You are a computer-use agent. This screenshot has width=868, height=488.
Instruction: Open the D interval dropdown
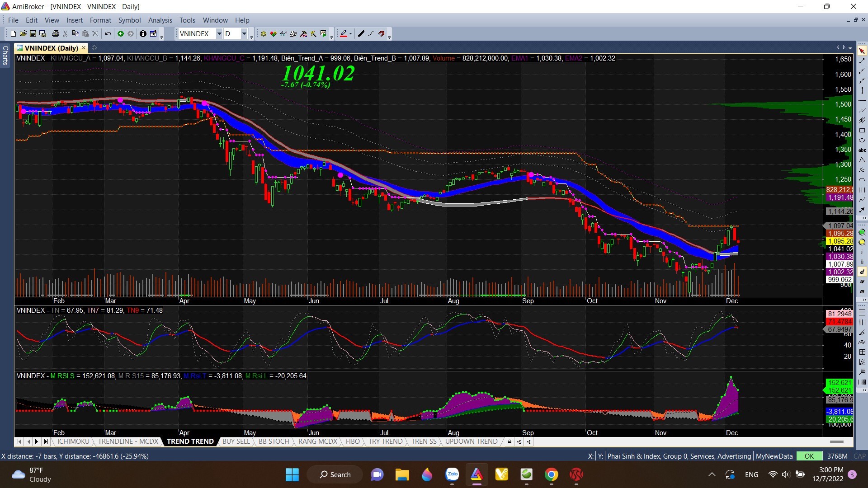click(x=244, y=34)
